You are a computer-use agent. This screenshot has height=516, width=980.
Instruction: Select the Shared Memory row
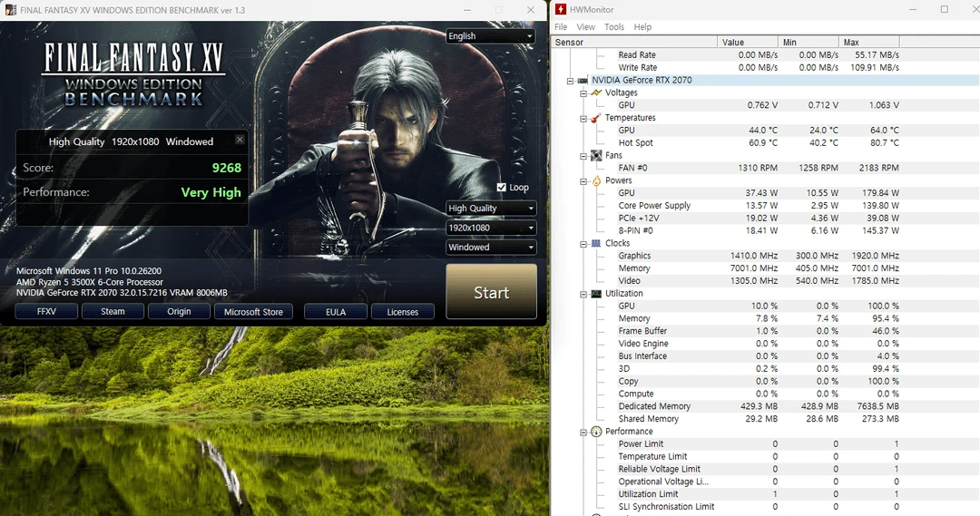pos(758,419)
